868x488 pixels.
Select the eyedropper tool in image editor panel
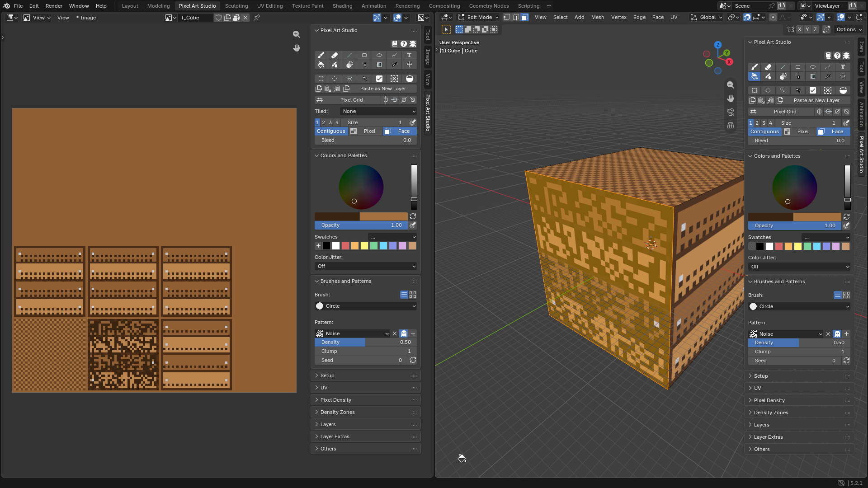[x=394, y=65]
